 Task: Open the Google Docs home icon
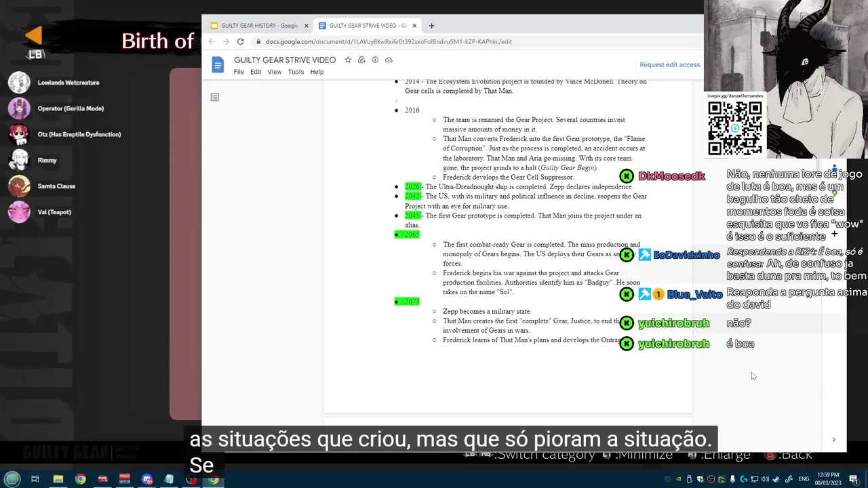click(x=218, y=65)
